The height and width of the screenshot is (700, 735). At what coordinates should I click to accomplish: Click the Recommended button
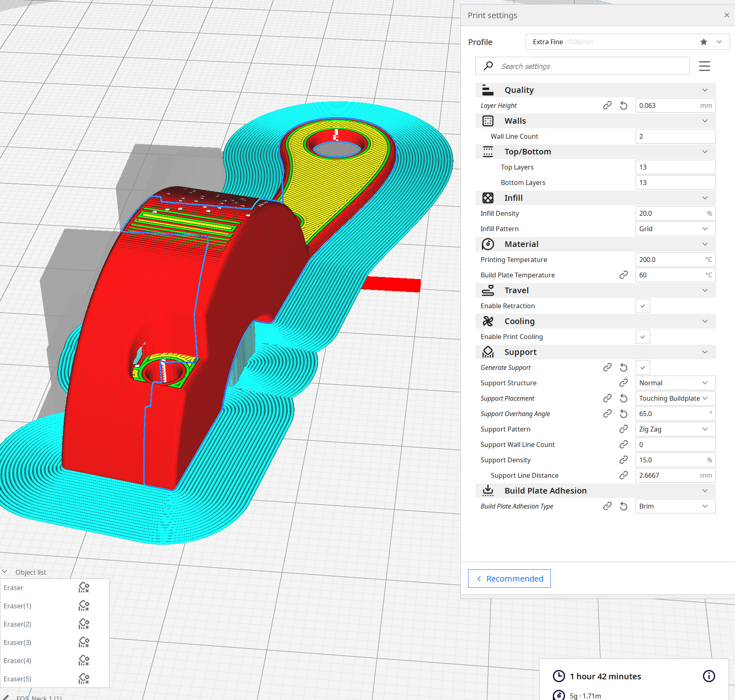click(x=509, y=578)
